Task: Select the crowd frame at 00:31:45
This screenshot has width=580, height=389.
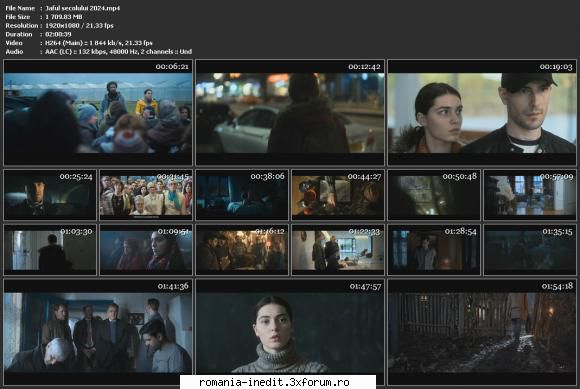Action: pyautogui.click(x=146, y=195)
